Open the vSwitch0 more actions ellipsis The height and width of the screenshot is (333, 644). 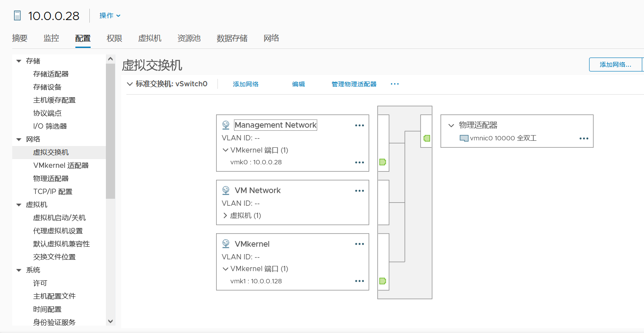[395, 84]
